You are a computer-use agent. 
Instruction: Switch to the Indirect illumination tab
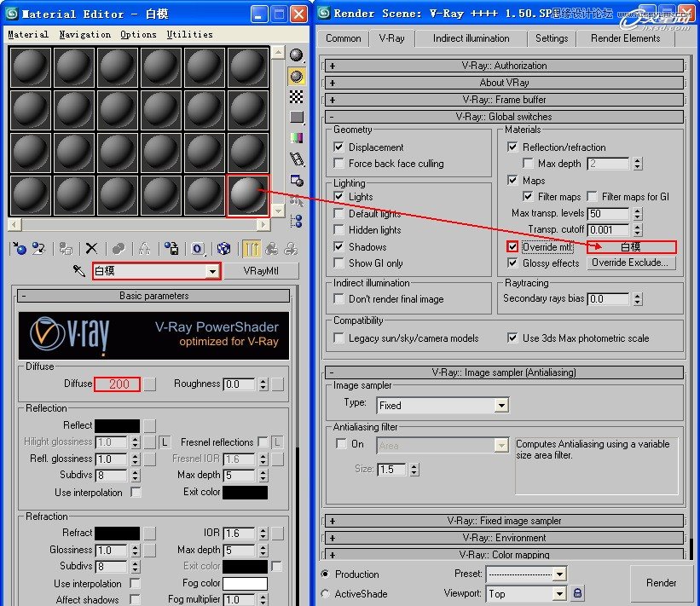pos(470,38)
